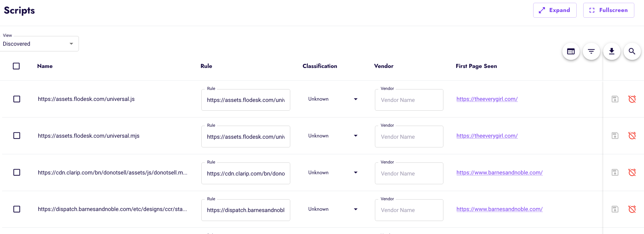Click the Fullscreen button

coord(609,10)
